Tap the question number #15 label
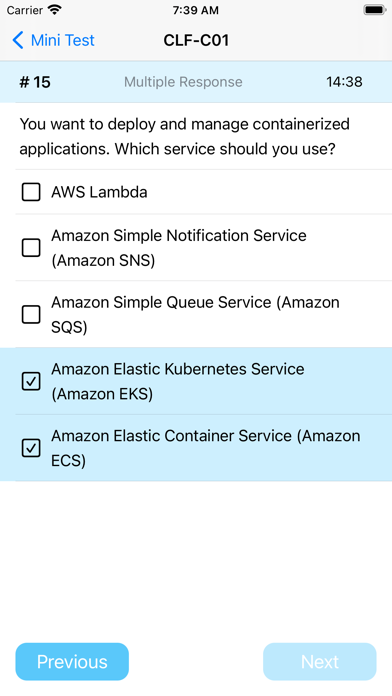Image resolution: width=392 pixels, height=696 pixels. point(35,82)
